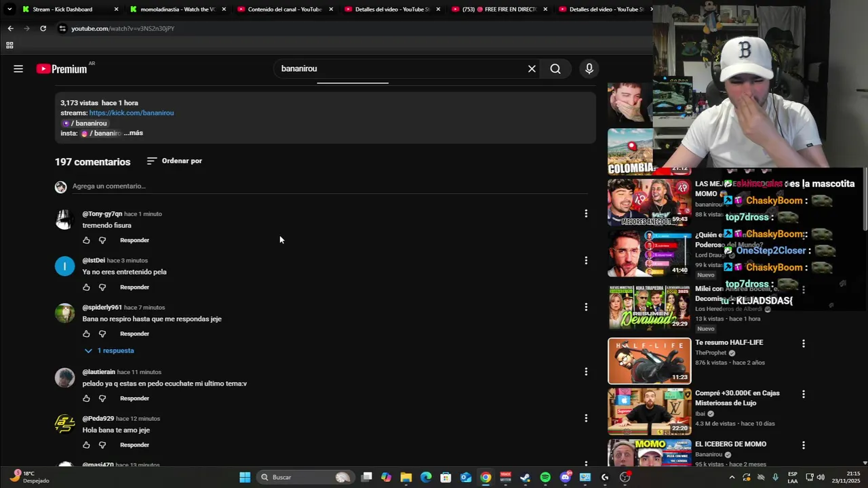The height and width of the screenshot is (488, 868).
Task: Show hidden system tray icons
Action: [732, 477]
